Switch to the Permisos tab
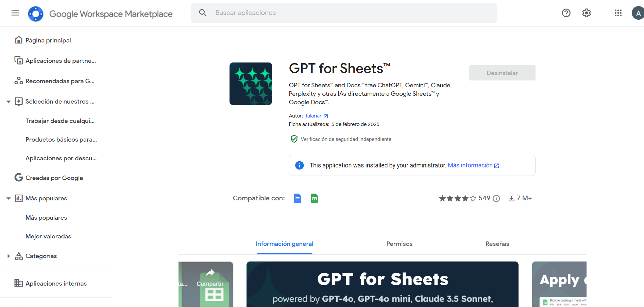644x307 pixels. (x=399, y=244)
